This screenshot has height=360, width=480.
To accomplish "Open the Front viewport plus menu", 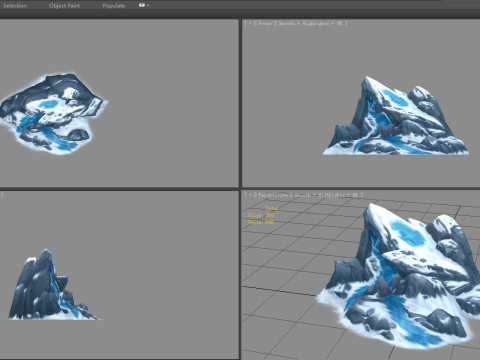I will click(250, 23).
